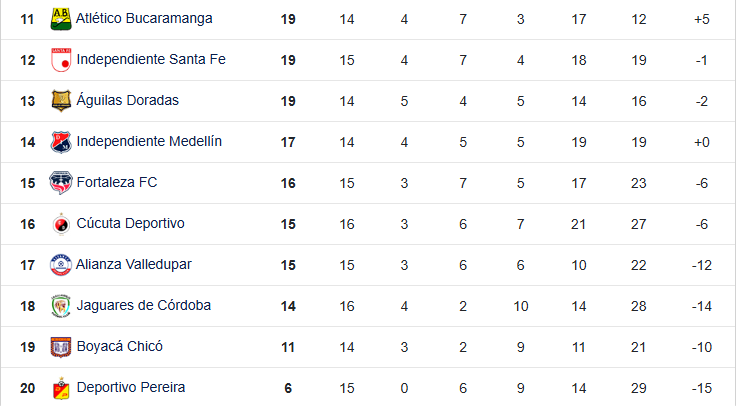Click the Águilas Doradas team logo

coord(61,101)
